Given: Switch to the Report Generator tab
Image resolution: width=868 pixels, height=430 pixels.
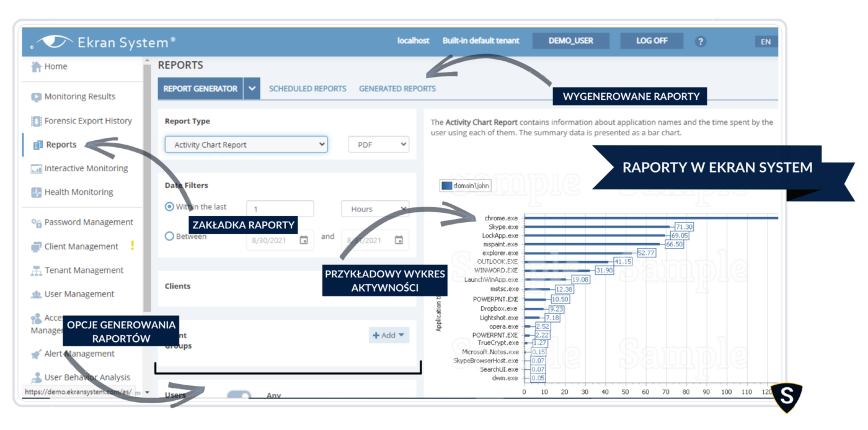Looking at the screenshot, I should coord(200,89).
